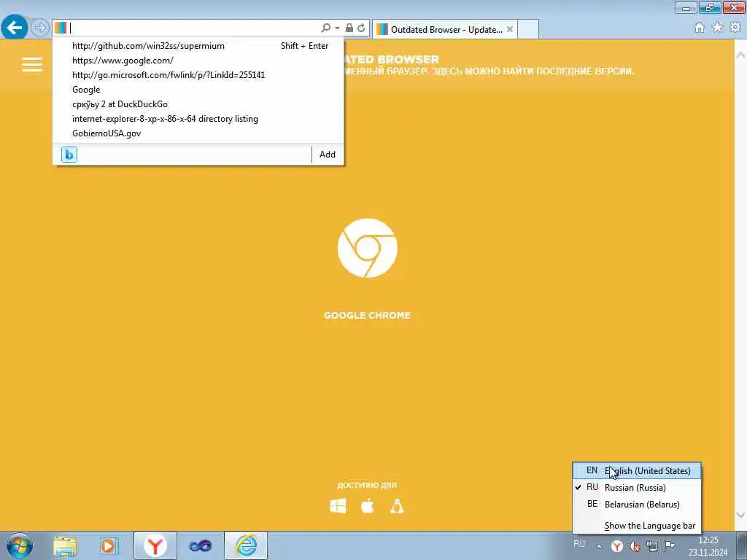
Task: Click into the address bar text field
Action: (x=193, y=28)
